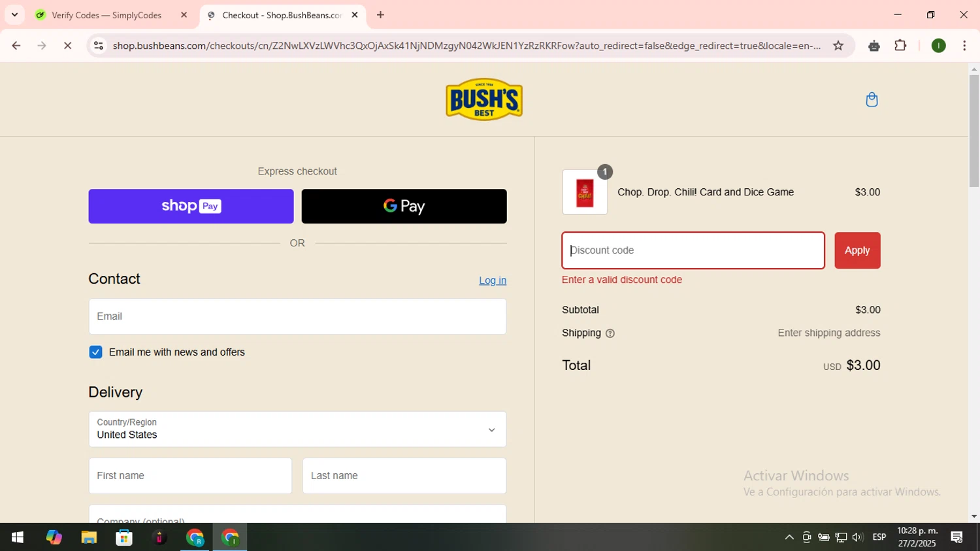This screenshot has width=980, height=551.
Task: Open the tab search dropdown arrow
Action: pyautogui.click(x=14, y=14)
